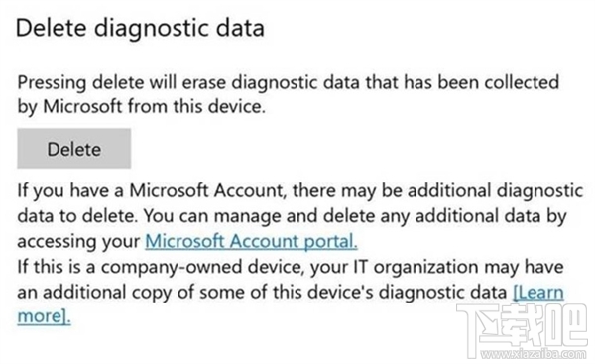Click the Chinese watermark logo

522,327
